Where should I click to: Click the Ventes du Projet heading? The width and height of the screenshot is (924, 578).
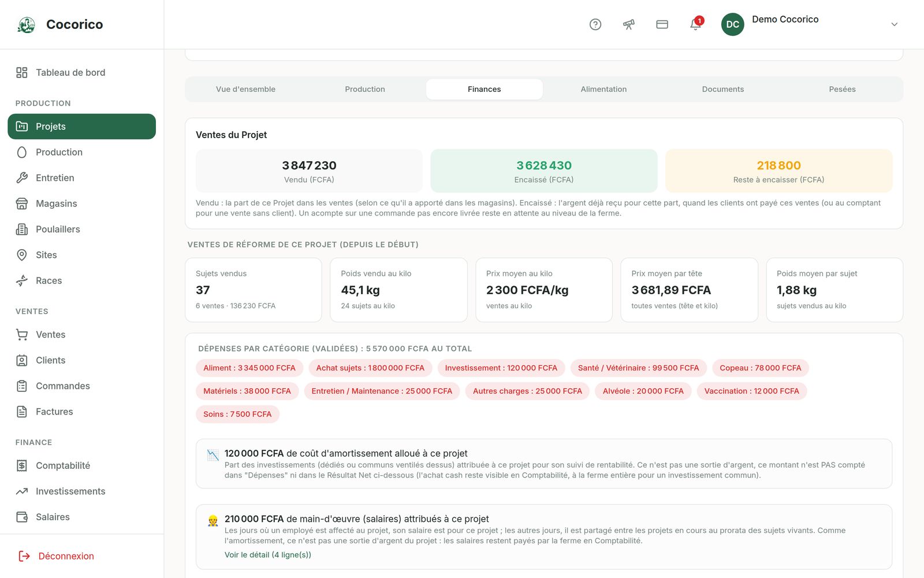(231, 135)
